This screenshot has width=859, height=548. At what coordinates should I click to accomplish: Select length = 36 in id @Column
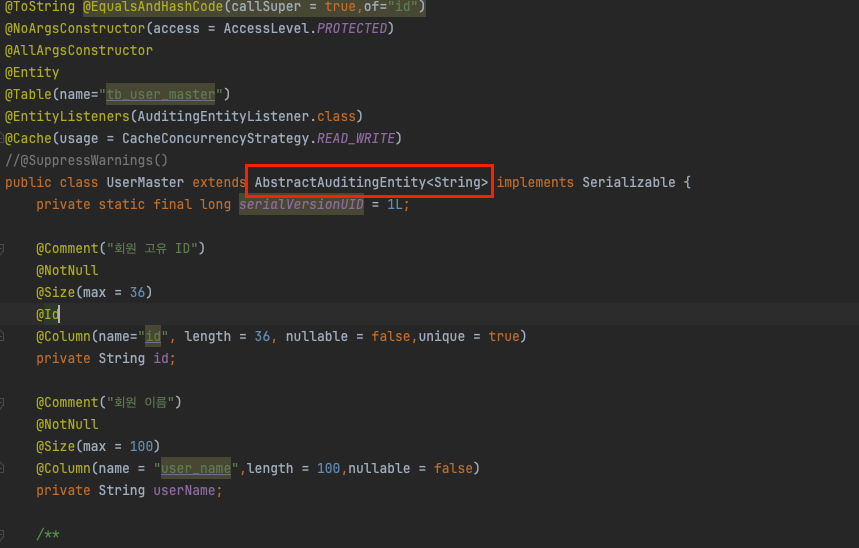pos(227,336)
